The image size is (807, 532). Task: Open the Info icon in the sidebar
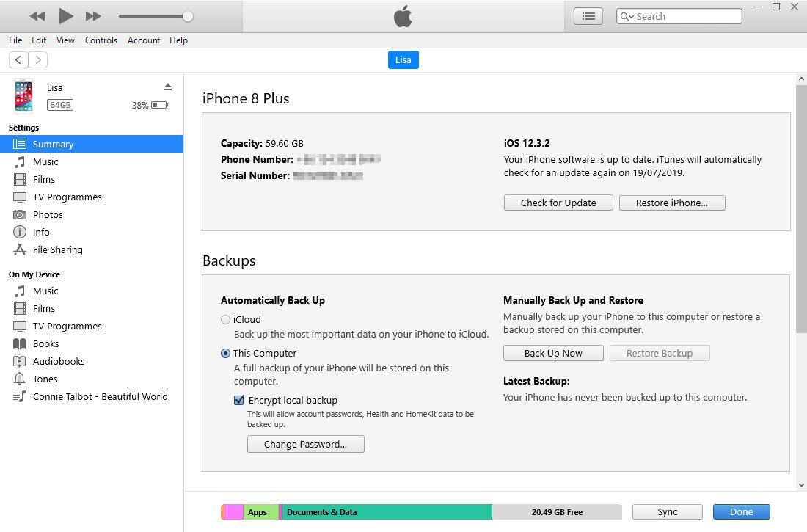click(x=20, y=233)
